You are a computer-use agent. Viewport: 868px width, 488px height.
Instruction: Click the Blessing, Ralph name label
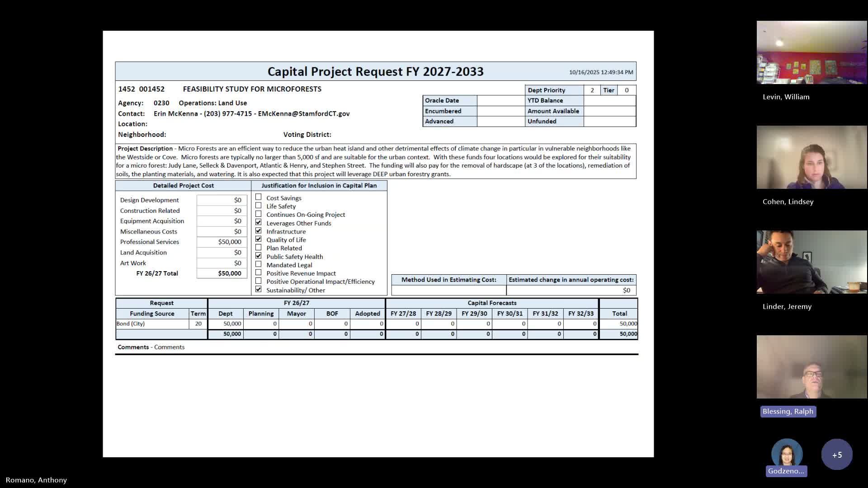(x=788, y=411)
